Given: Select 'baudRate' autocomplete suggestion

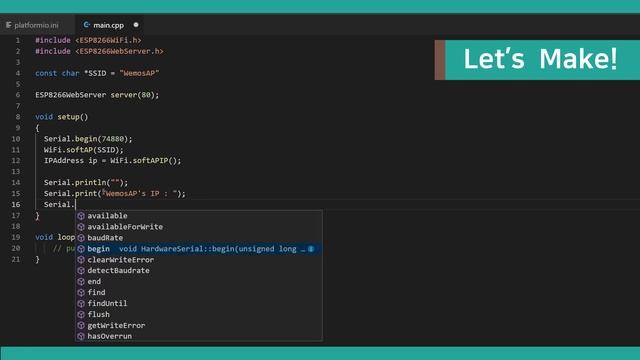Looking at the screenshot, I should (199, 238).
